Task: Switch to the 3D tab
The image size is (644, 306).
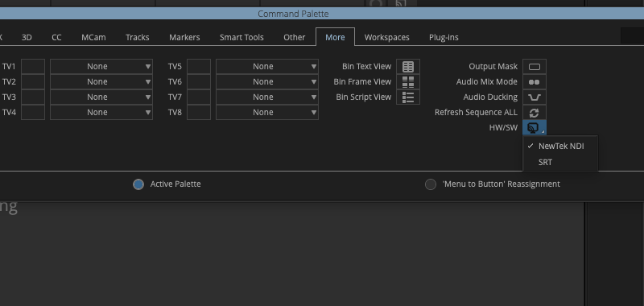Action: pos(27,37)
